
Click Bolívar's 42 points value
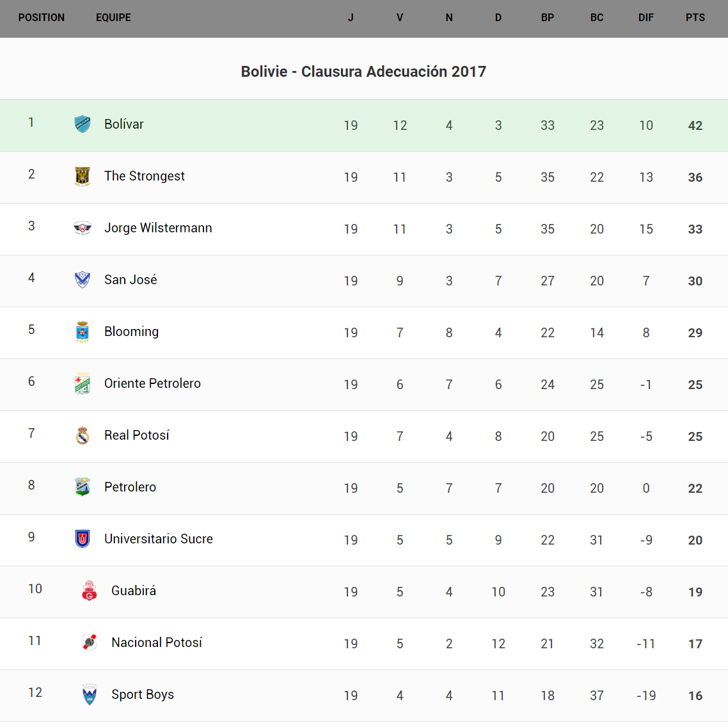(x=695, y=125)
